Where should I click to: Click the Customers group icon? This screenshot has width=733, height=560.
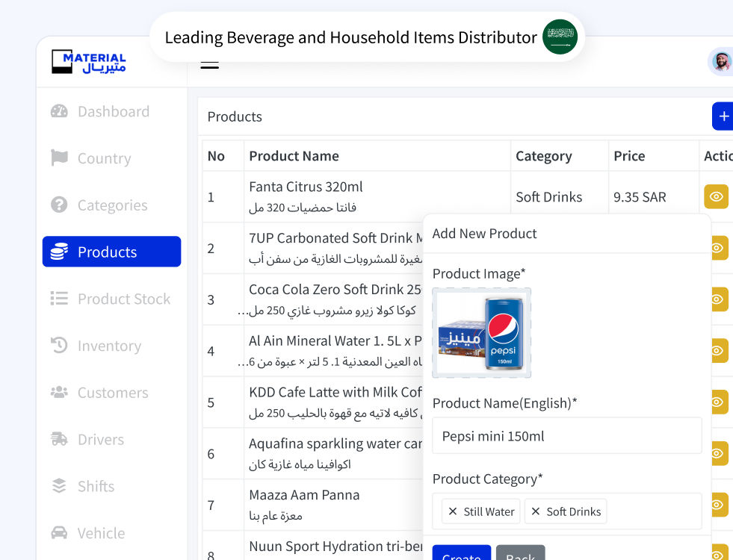click(59, 393)
